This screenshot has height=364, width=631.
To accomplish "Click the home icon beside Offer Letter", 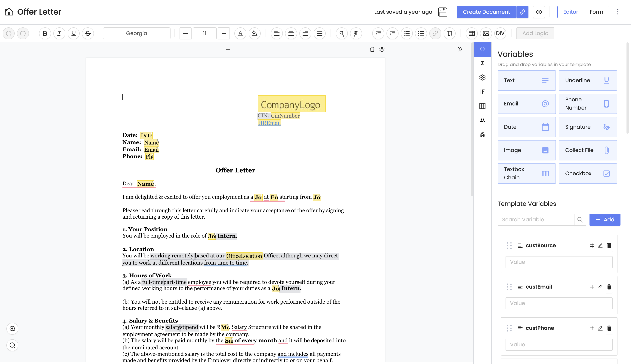I will 9,12.
